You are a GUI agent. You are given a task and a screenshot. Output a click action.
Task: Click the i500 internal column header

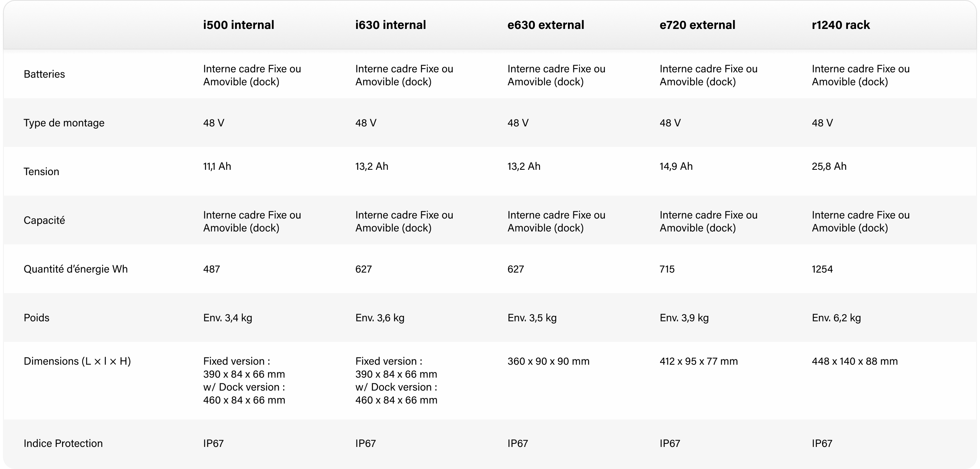pyautogui.click(x=239, y=25)
